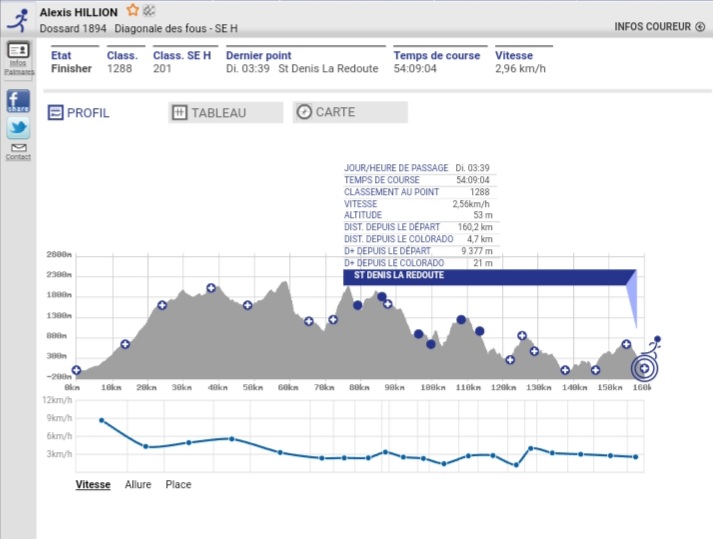713x539 pixels.
Task: Select checkpoint marker near 25km
Action: pos(162,305)
